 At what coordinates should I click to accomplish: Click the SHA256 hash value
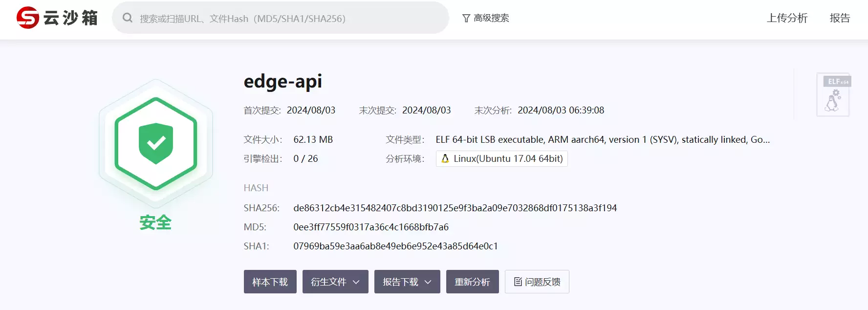(x=455, y=208)
